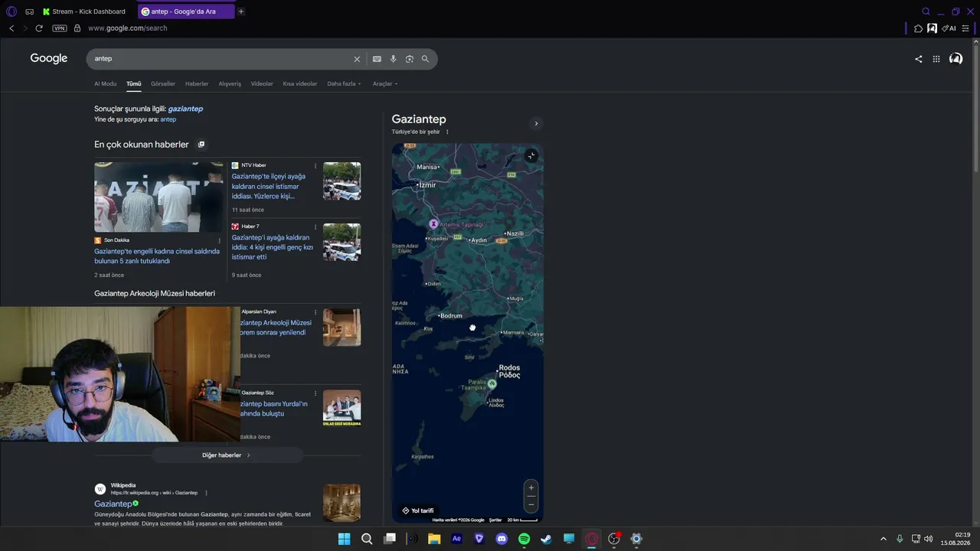Show site security padlock info
Image resolution: width=980 pixels, height=551 pixels.
point(77,28)
